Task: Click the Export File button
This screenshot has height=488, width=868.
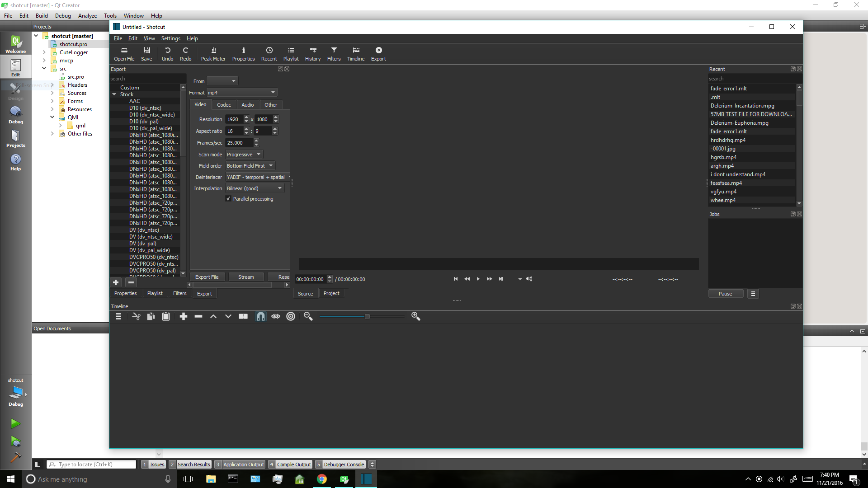Action: tap(207, 277)
